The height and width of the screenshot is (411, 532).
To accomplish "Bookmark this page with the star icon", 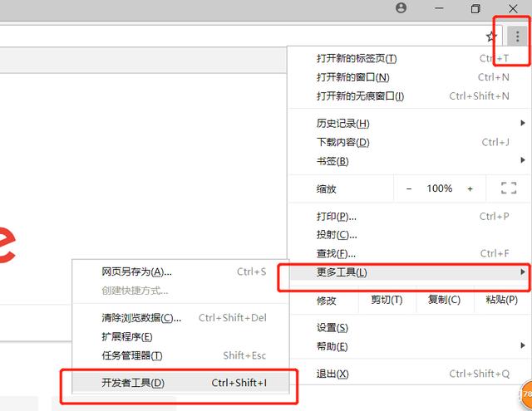I will pyautogui.click(x=491, y=37).
